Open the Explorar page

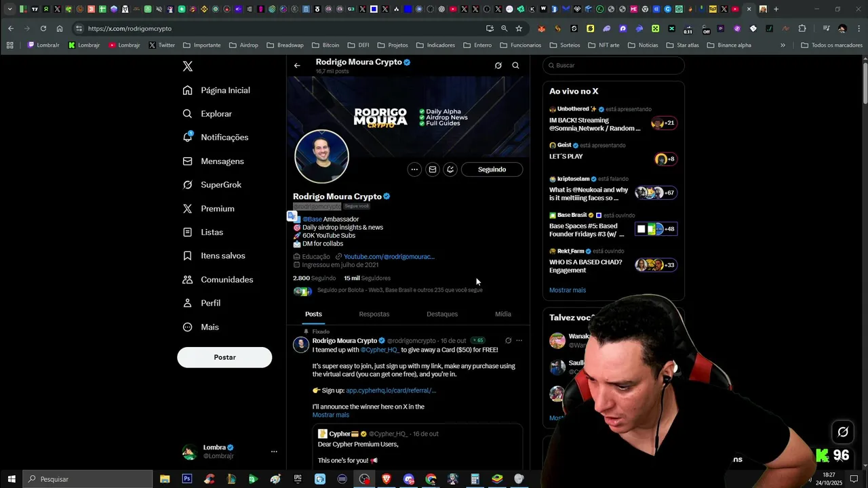(208, 114)
